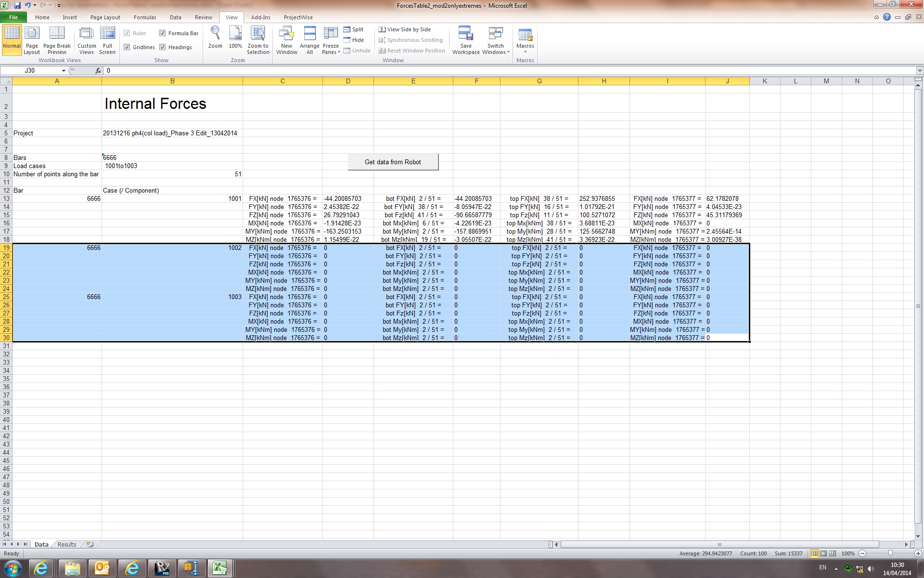The height and width of the screenshot is (578, 924).
Task: Toggle the Ruler checkbox
Action: 127,33
